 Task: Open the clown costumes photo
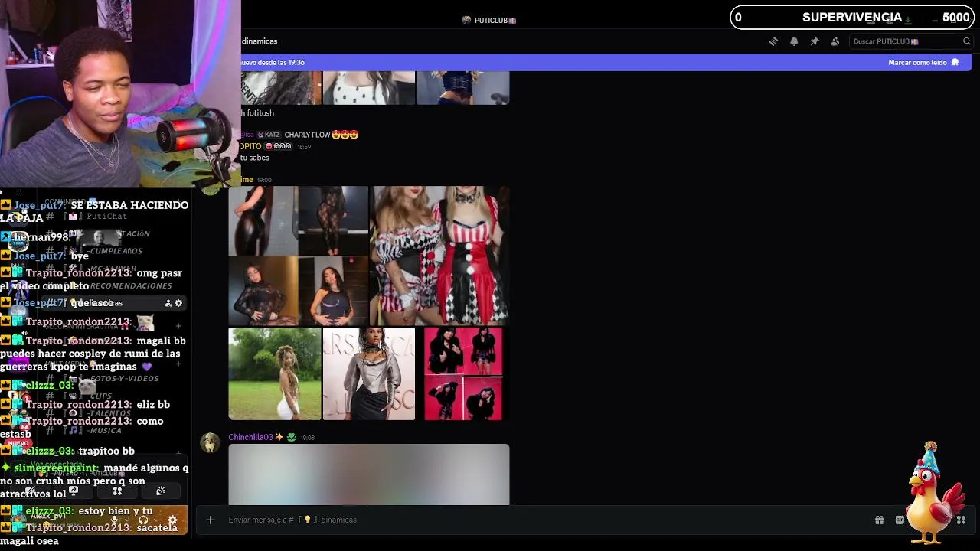click(440, 256)
